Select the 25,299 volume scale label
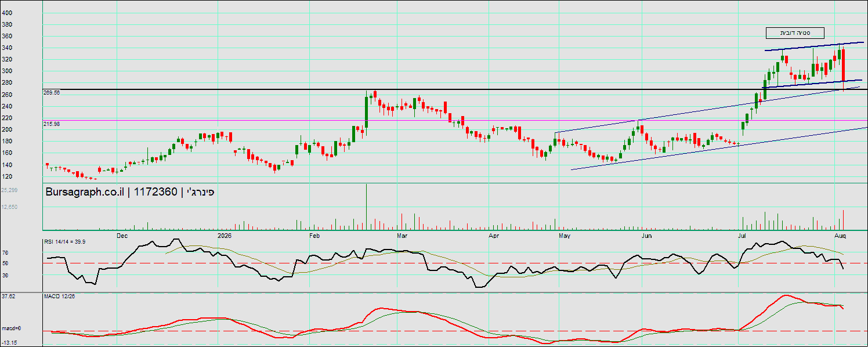 (10, 190)
